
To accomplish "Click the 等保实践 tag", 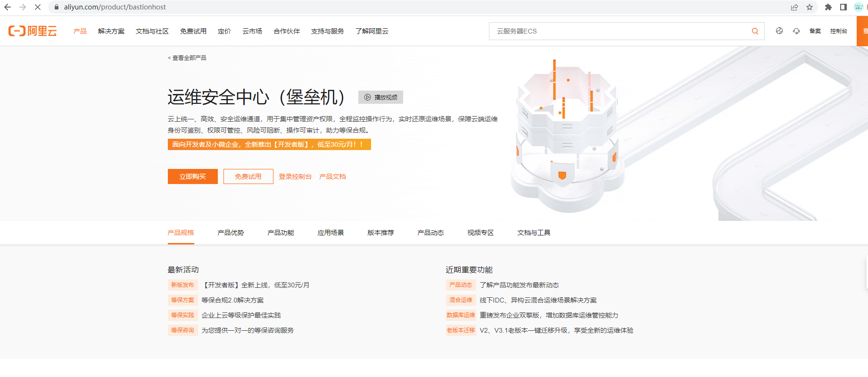I will coord(182,315).
